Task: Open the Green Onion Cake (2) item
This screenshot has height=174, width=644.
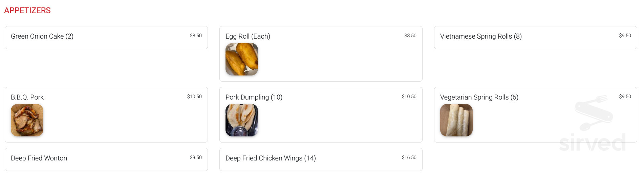Action: point(42,37)
